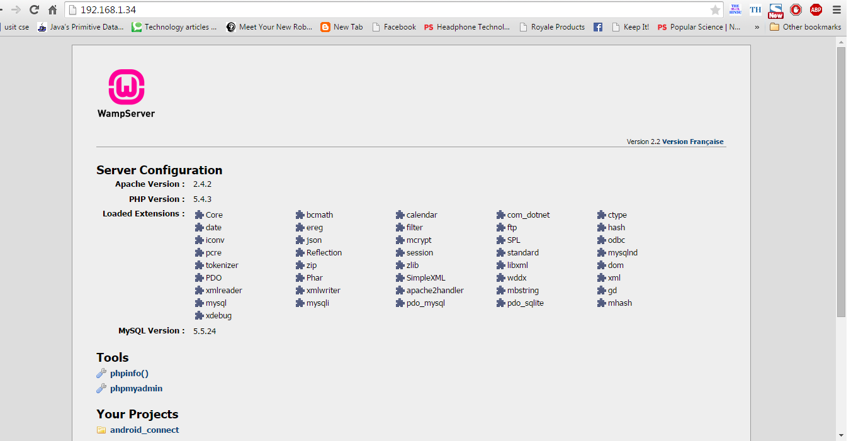The width and height of the screenshot is (868, 441).
Task: Open the Royale Products bookmark
Action: [552, 27]
